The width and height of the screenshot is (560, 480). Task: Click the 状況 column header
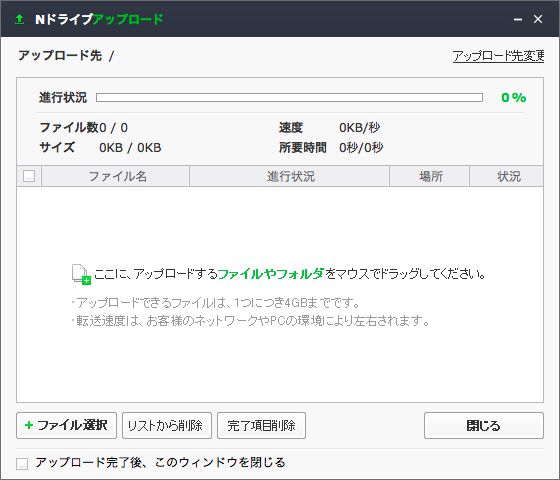click(506, 176)
